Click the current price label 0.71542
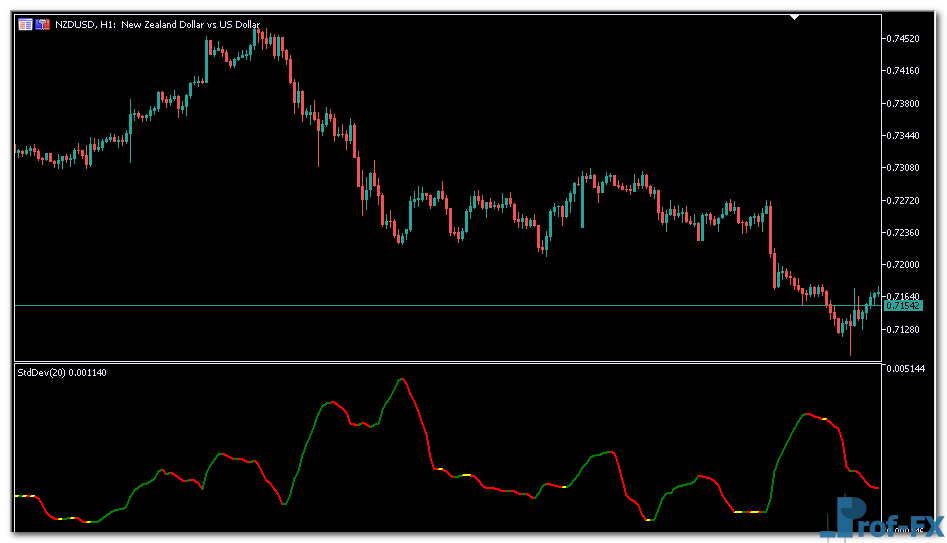Viewport: 947px width, 543px height. click(x=903, y=306)
